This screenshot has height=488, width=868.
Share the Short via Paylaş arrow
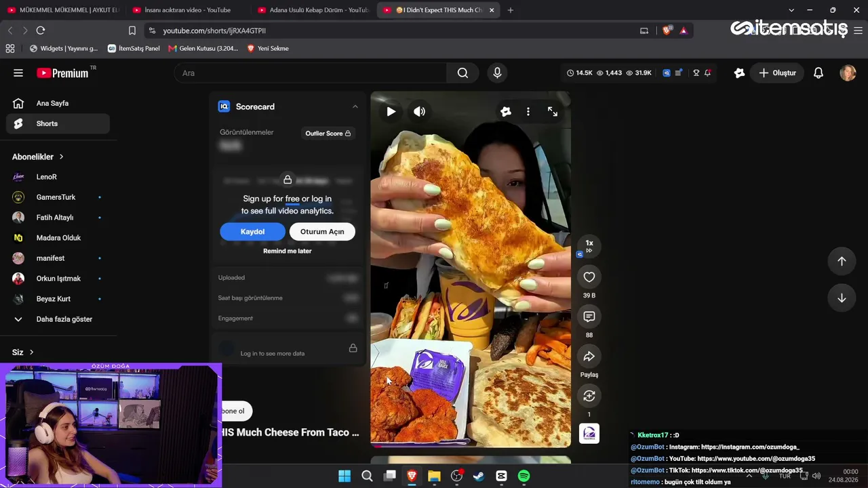pos(589,357)
